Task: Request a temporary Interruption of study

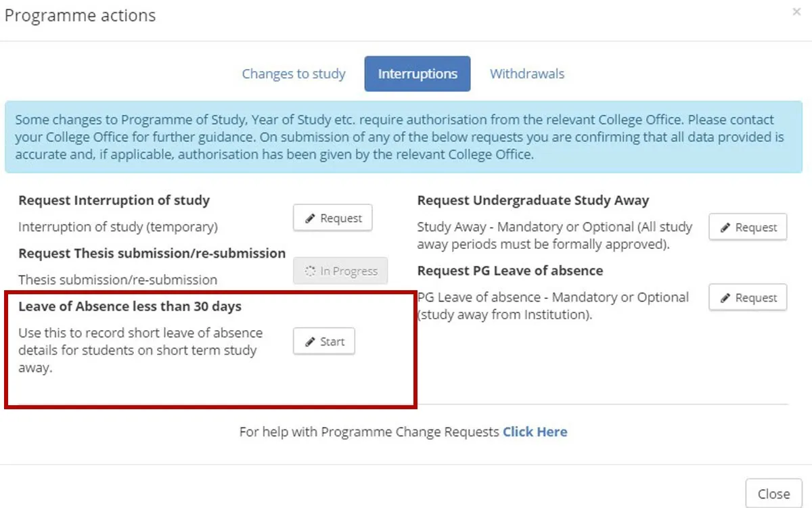Action: [332, 218]
